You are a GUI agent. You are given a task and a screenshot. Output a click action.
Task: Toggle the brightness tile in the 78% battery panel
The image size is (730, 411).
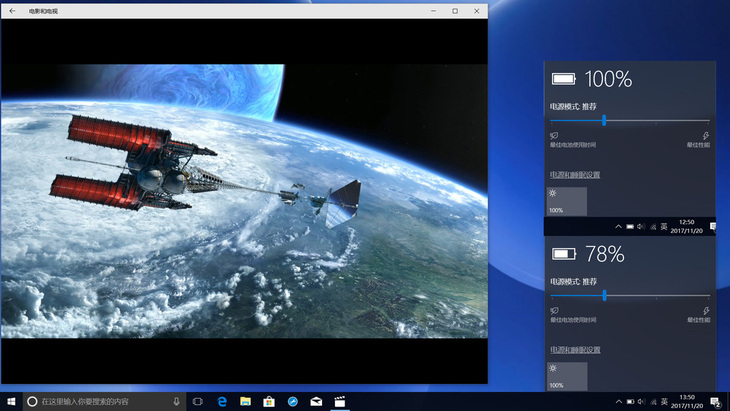pyautogui.click(x=567, y=376)
